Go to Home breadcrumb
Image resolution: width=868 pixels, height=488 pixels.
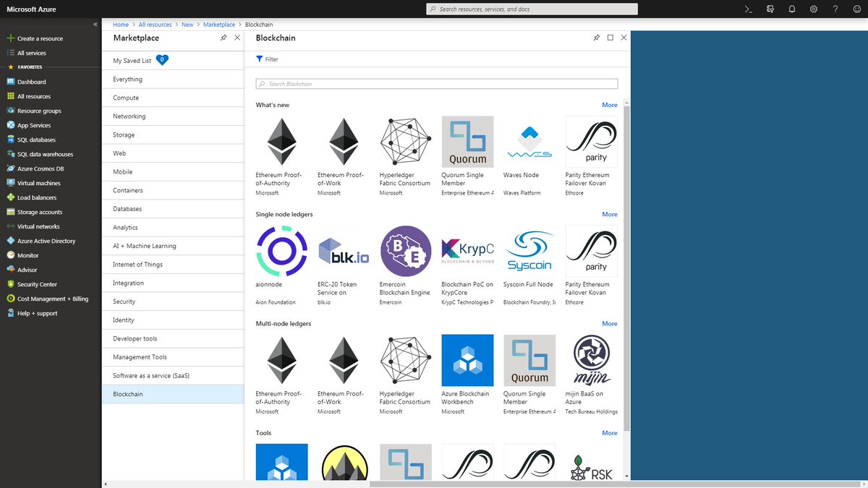[x=121, y=25]
